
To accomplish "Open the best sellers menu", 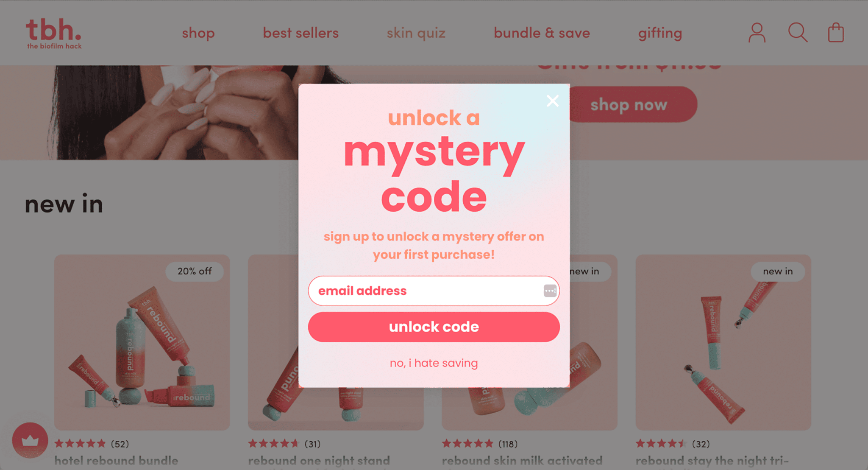I will coord(301,32).
